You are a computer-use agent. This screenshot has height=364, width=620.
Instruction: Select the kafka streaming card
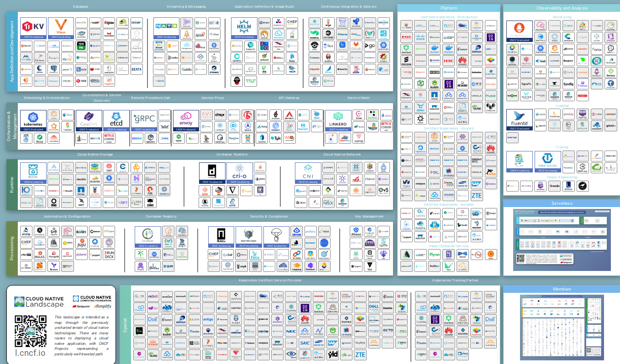(173, 58)
